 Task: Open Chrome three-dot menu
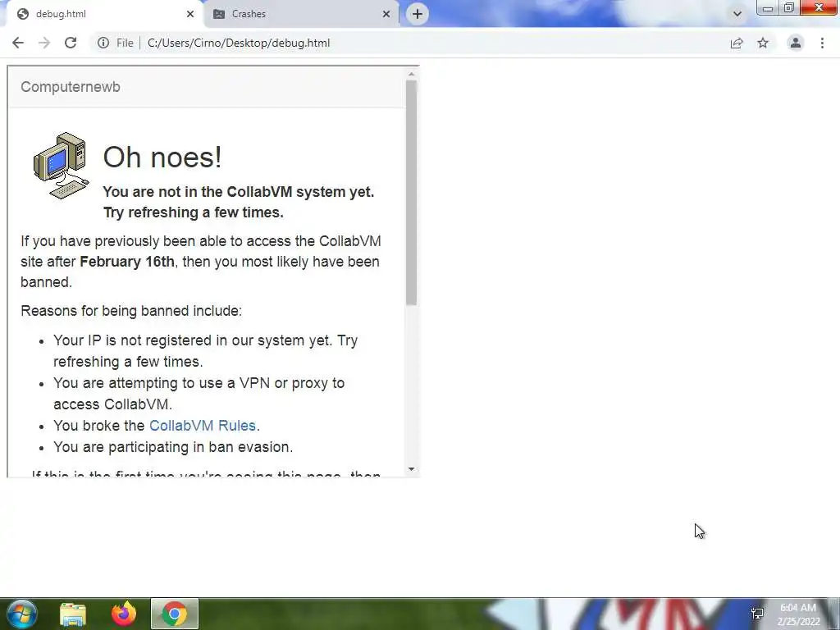tap(822, 43)
